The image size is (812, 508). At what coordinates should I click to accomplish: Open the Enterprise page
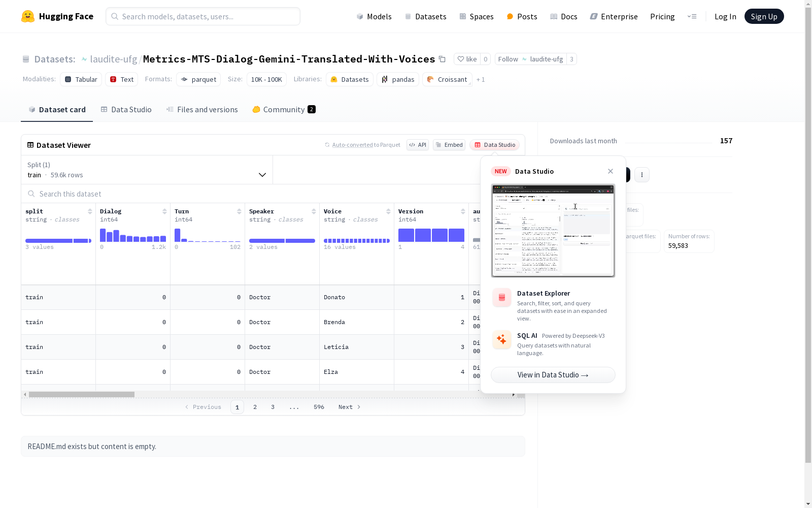click(614, 16)
